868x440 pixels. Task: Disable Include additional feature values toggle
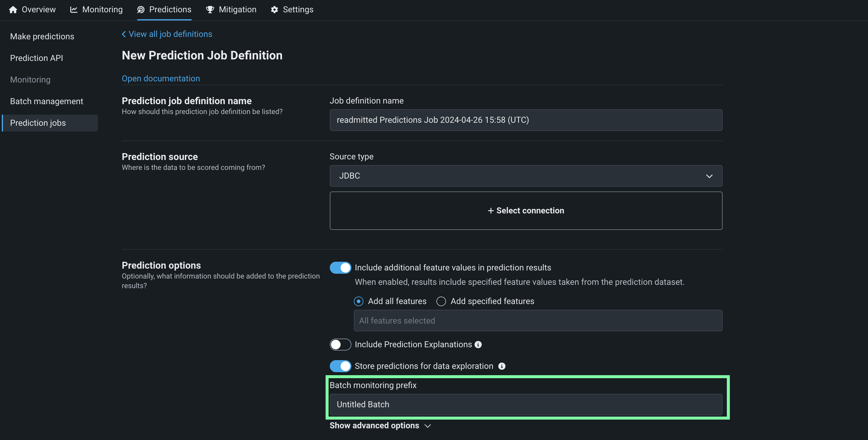[340, 268]
